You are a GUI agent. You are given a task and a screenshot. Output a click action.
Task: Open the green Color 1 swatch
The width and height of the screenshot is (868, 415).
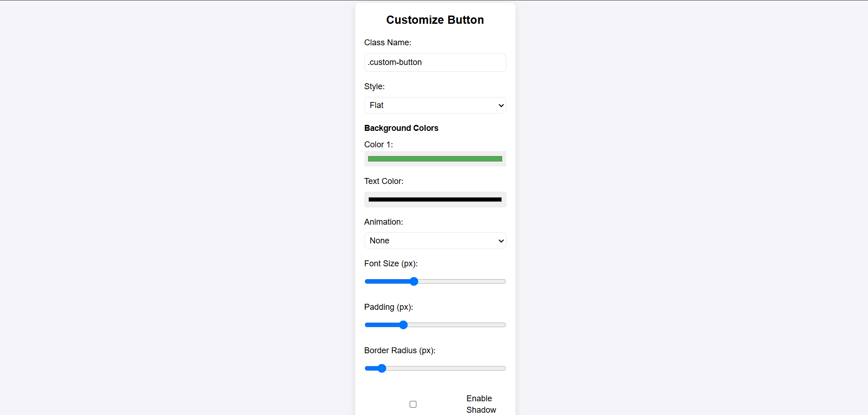coord(435,159)
